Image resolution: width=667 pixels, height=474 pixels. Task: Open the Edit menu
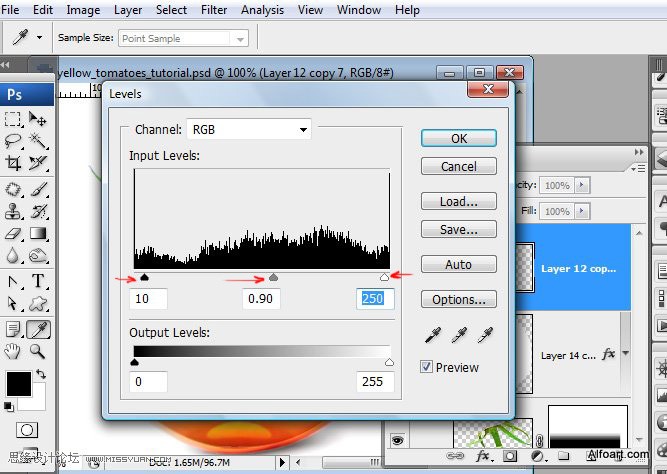tap(43, 10)
